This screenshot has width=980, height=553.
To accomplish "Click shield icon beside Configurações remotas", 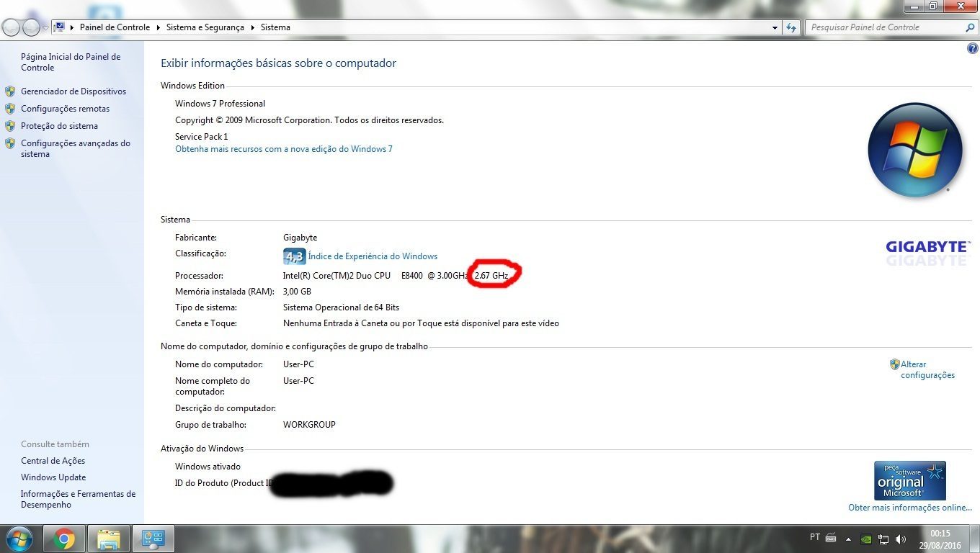I will point(10,109).
